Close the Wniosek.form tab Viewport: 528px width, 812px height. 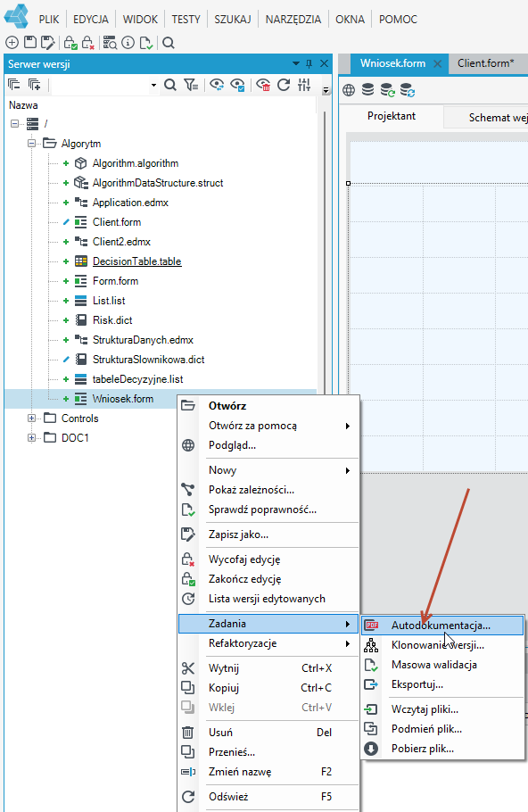pyautogui.click(x=437, y=63)
